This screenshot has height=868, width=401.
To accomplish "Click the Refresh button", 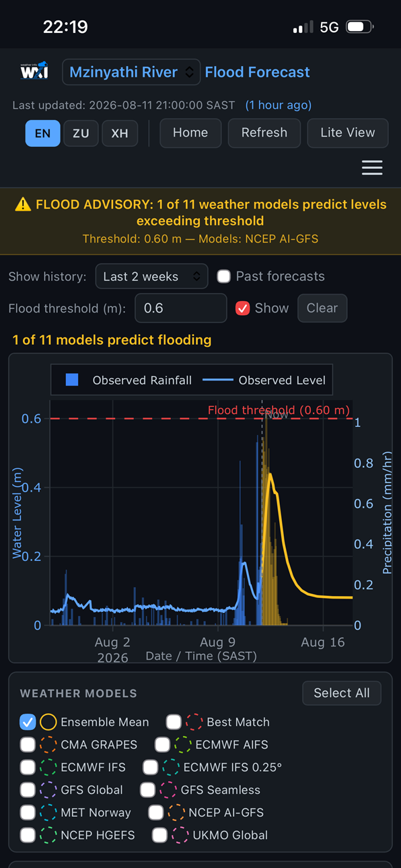I will click(264, 133).
